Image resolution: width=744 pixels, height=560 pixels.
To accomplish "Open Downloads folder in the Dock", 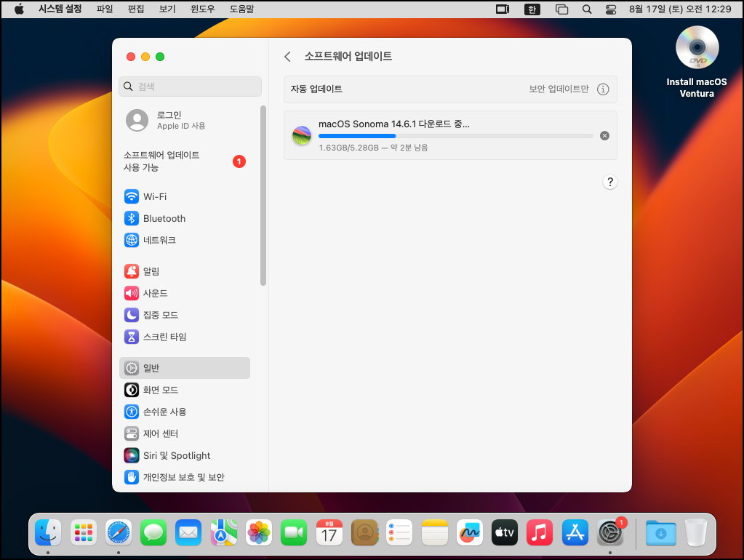I will click(x=661, y=532).
